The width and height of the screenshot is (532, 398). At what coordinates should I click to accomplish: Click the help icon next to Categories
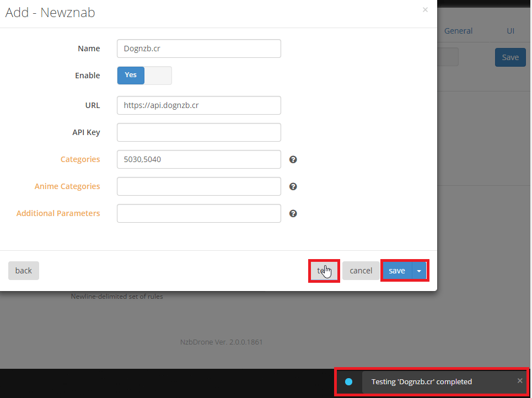[x=293, y=159]
